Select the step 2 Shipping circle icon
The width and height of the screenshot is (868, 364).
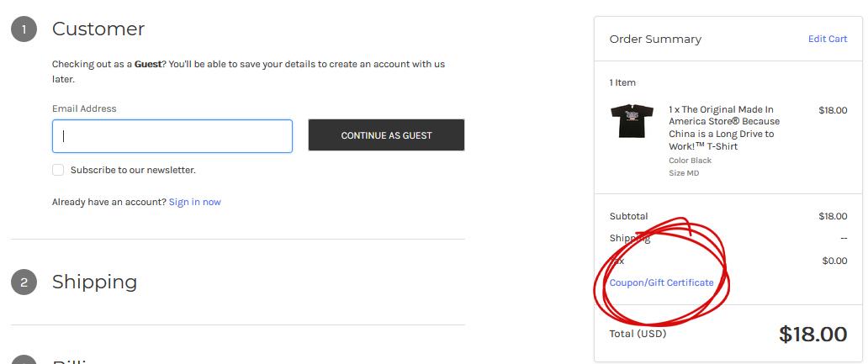[x=24, y=282]
